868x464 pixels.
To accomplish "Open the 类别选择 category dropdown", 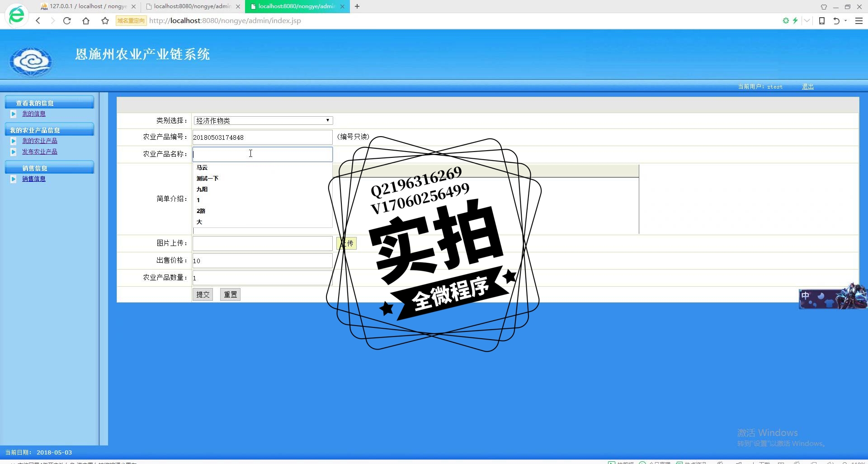I will 263,120.
